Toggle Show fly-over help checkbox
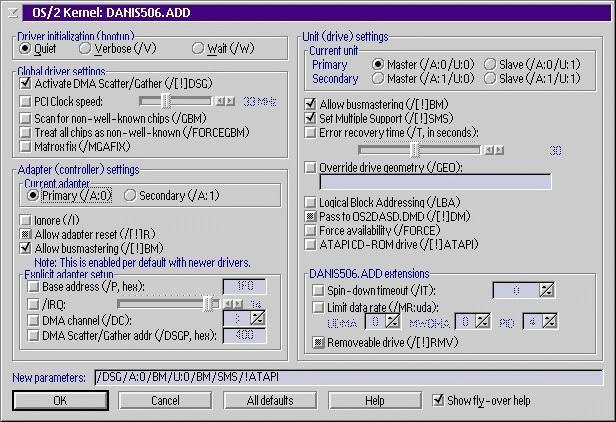This screenshot has height=422, width=616. pyautogui.click(x=438, y=400)
